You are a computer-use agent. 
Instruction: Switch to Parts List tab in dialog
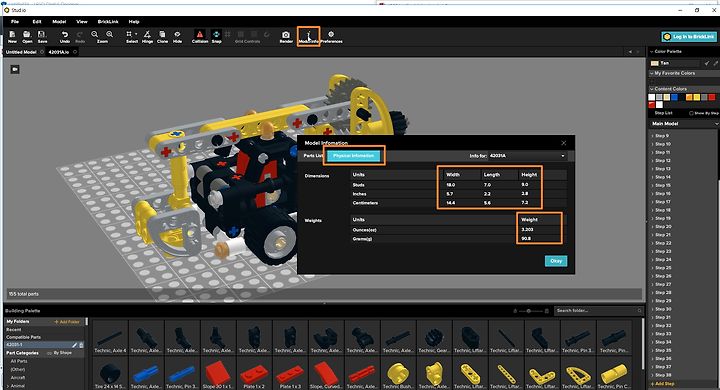click(x=313, y=156)
